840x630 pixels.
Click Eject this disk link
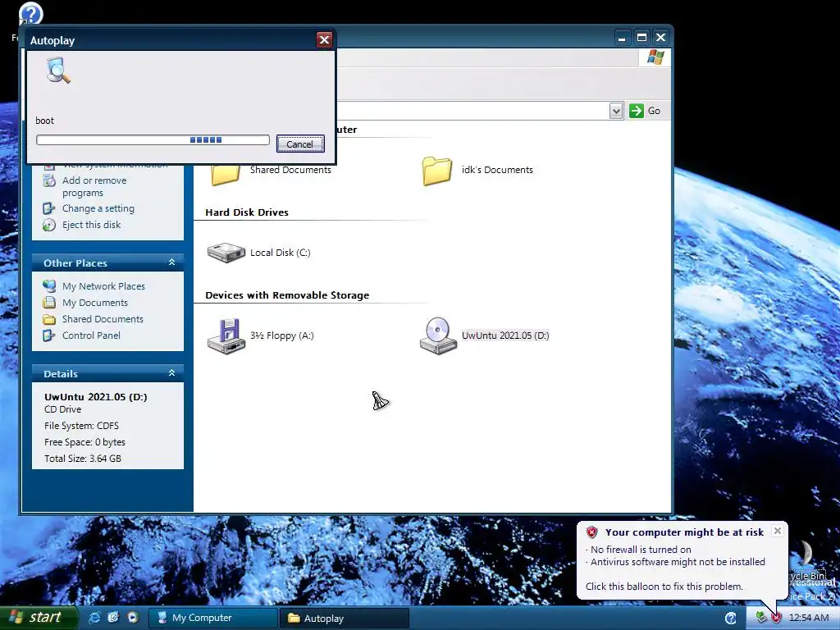pyautogui.click(x=91, y=225)
